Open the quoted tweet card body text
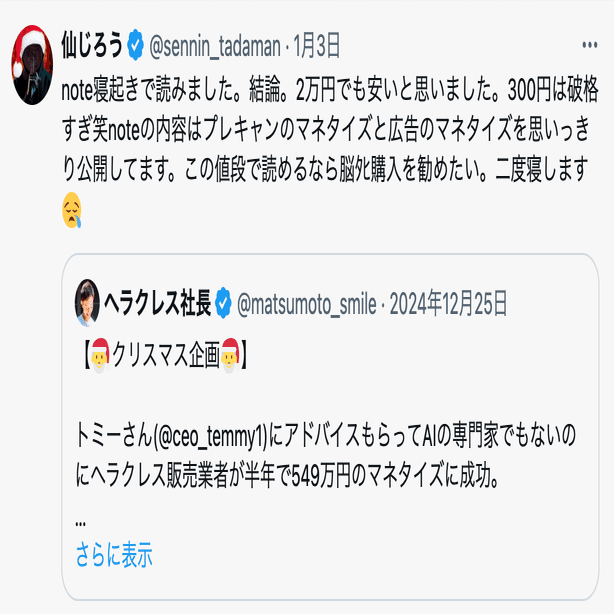 click(x=325, y=456)
